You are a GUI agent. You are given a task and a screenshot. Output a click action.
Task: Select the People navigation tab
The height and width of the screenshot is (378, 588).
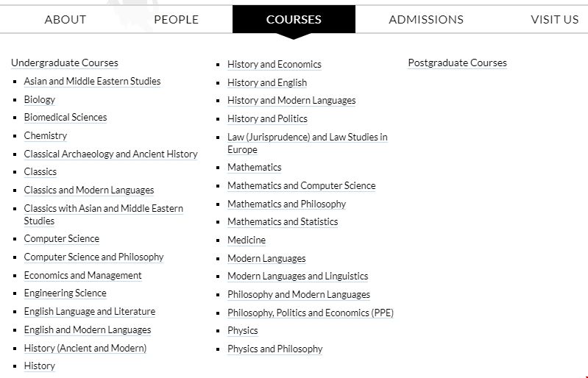coord(177,19)
